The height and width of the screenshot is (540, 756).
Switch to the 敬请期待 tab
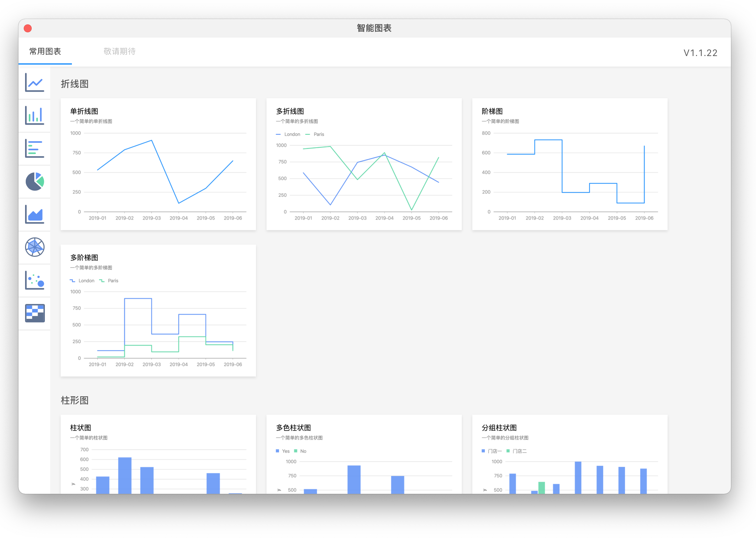(x=119, y=51)
